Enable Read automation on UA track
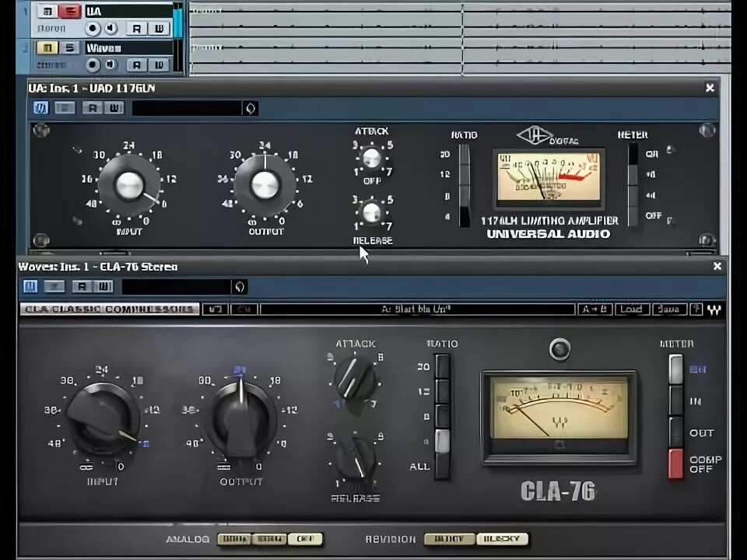This screenshot has width=747, height=560. click(136, 29)
